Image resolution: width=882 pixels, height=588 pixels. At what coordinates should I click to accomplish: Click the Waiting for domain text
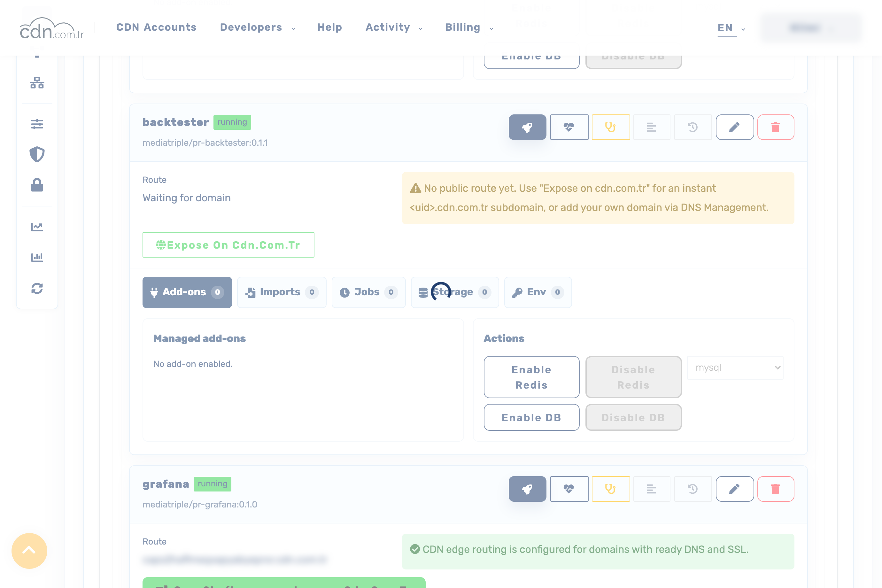click(186, 198)
